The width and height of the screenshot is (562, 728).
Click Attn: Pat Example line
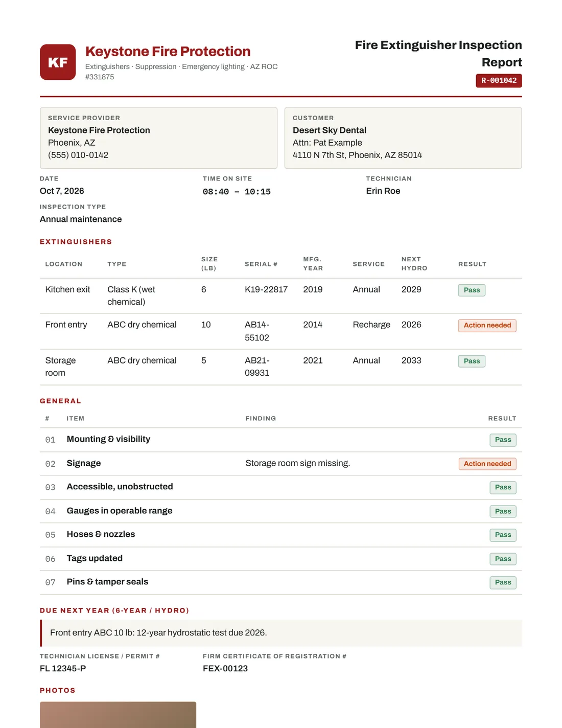(x=327, y=143)
